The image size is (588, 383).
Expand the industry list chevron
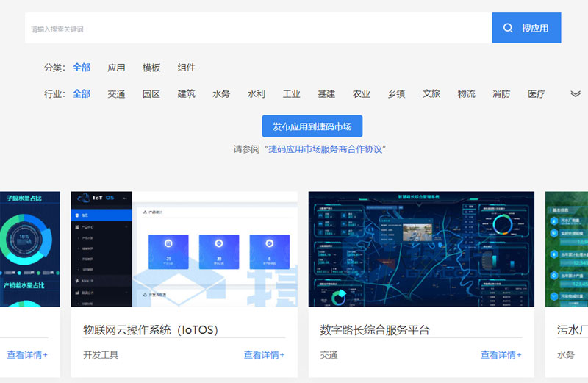(576, 94)
